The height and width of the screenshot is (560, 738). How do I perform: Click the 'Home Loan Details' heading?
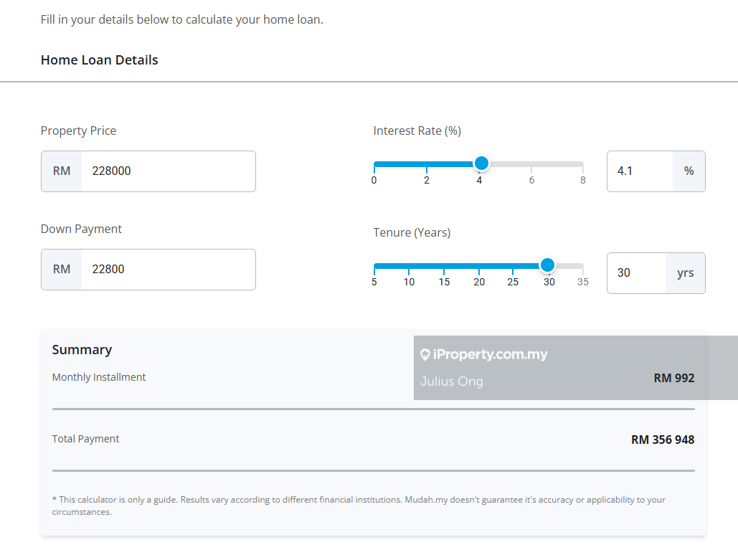pyautogui.click(x=99, y=60)
